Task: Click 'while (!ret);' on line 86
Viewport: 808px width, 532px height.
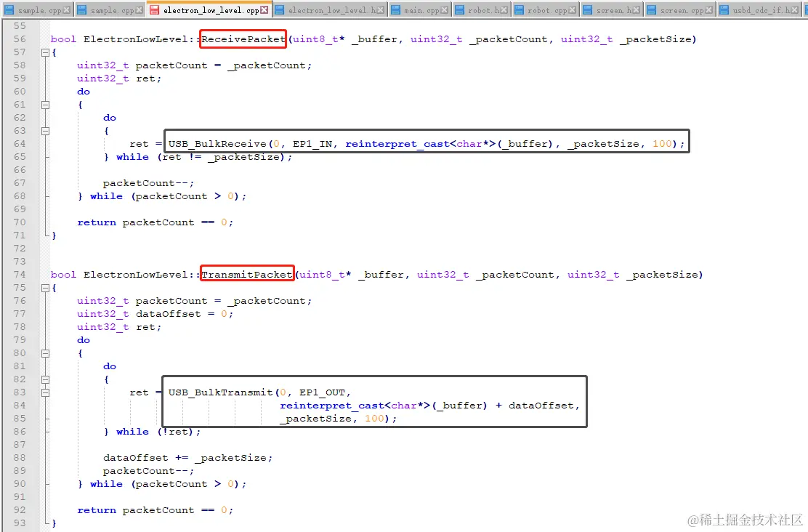Action: click(x=158, y=432)
